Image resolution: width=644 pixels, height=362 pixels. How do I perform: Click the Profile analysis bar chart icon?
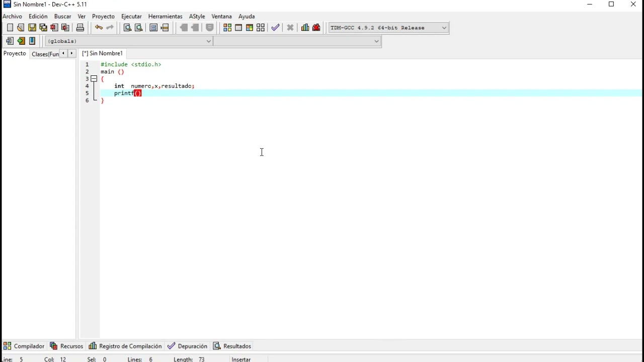pos(305,28)
